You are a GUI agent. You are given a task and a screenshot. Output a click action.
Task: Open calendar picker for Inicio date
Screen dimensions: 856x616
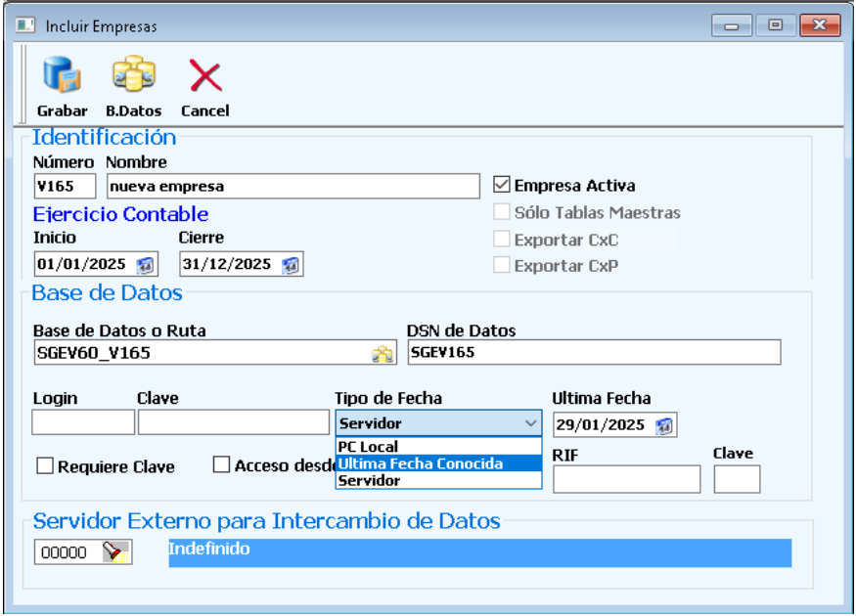146,265
